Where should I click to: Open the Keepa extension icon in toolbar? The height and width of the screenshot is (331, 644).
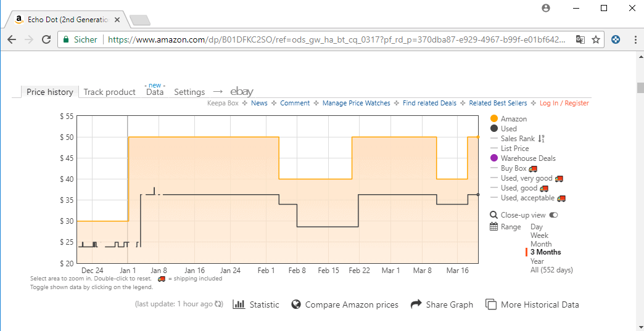pyautogui.click(x=615, y=39)
